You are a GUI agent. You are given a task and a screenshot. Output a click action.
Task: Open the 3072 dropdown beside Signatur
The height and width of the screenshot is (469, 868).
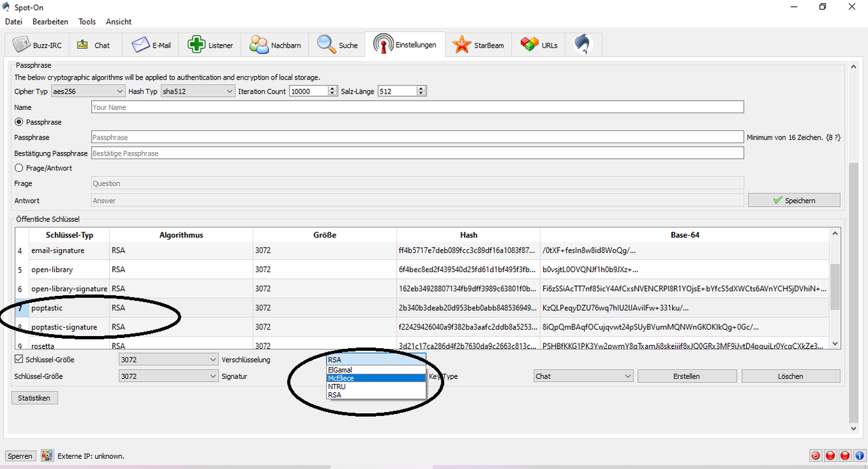[168, 375]
